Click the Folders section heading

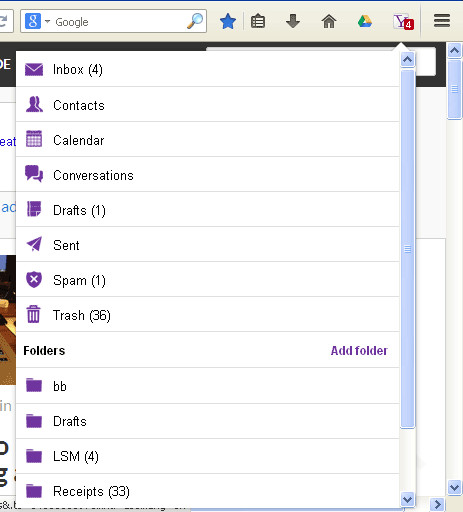pyautogui.click(x=44, y=350)
